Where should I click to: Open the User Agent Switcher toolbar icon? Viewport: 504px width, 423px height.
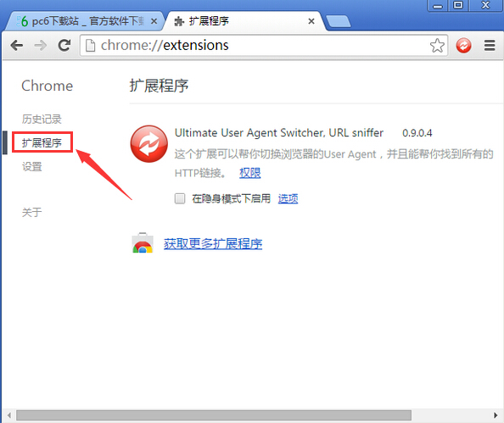point(463,45)
